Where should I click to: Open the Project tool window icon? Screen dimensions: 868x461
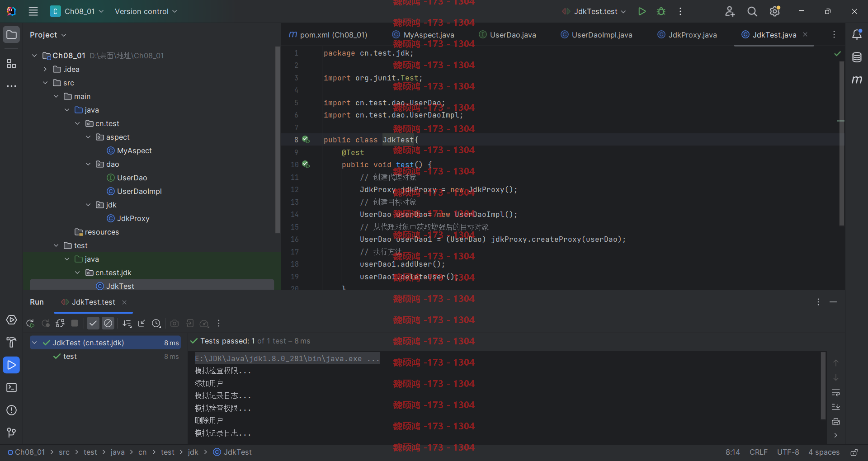[12, 35]
